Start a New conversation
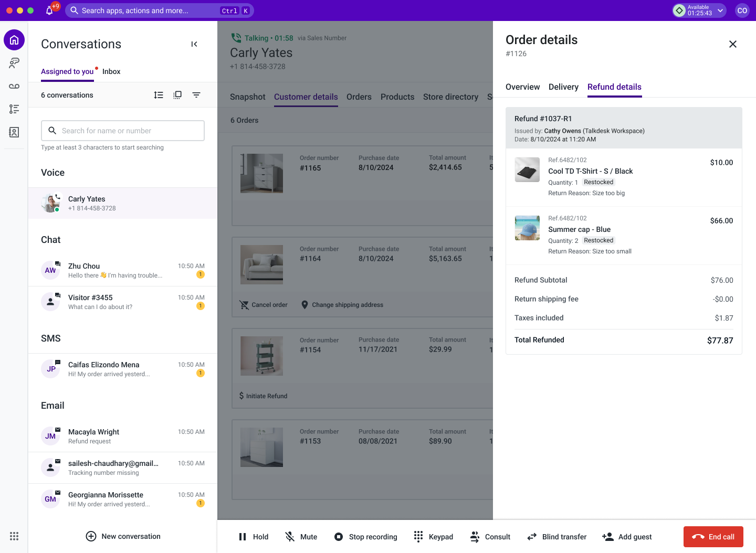The width and height of the screenshot is (756, 553). coord(123,536)
